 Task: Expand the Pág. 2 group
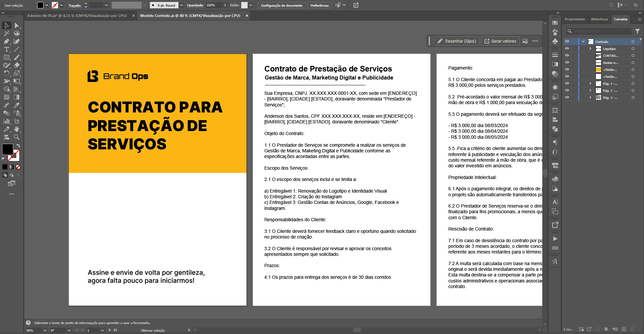(x=590, y=90)
